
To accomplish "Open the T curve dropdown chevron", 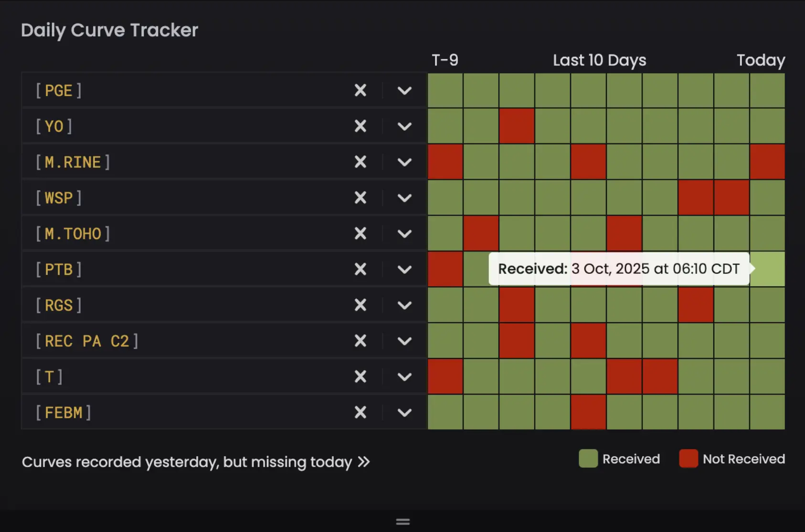I will (404, 376).
